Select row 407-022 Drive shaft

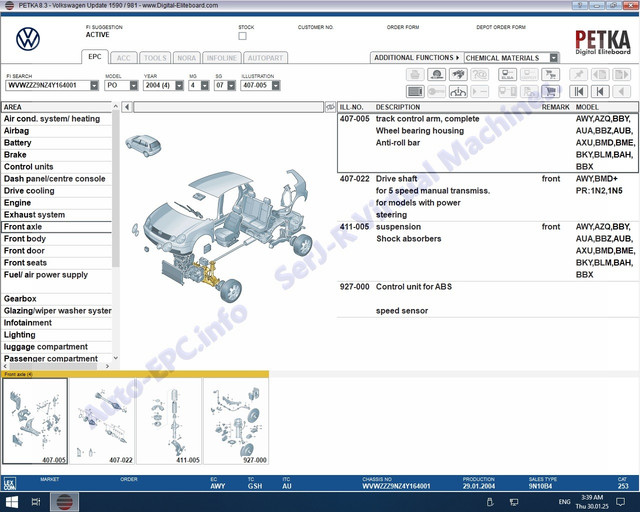pyautogui.click(x=488, y=197)
